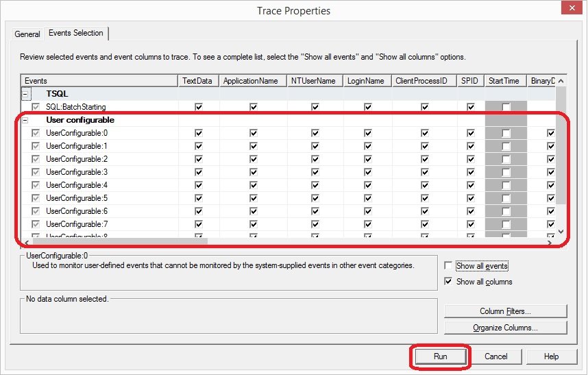Open the Column Filters dialog

coord(506,311)
